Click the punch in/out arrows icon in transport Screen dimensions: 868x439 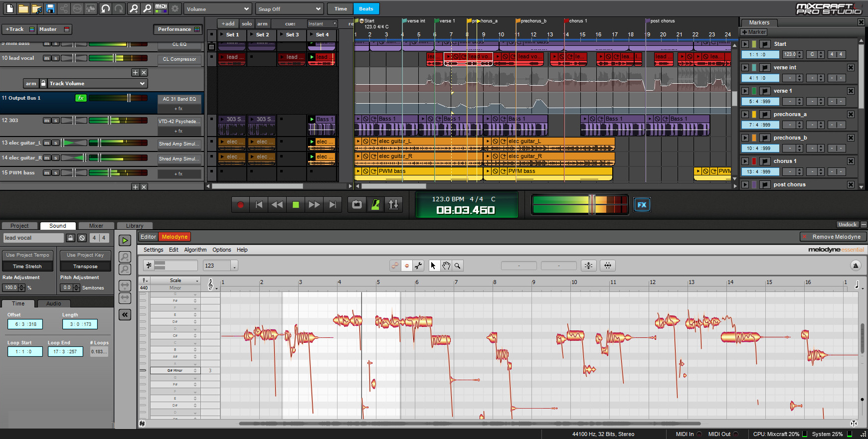coord(393,205)
